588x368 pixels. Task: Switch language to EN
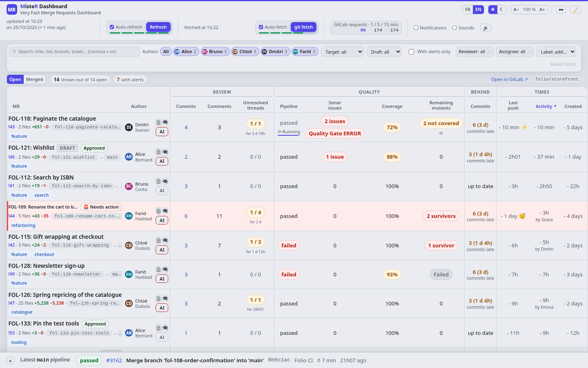click(x=478, y=9)
